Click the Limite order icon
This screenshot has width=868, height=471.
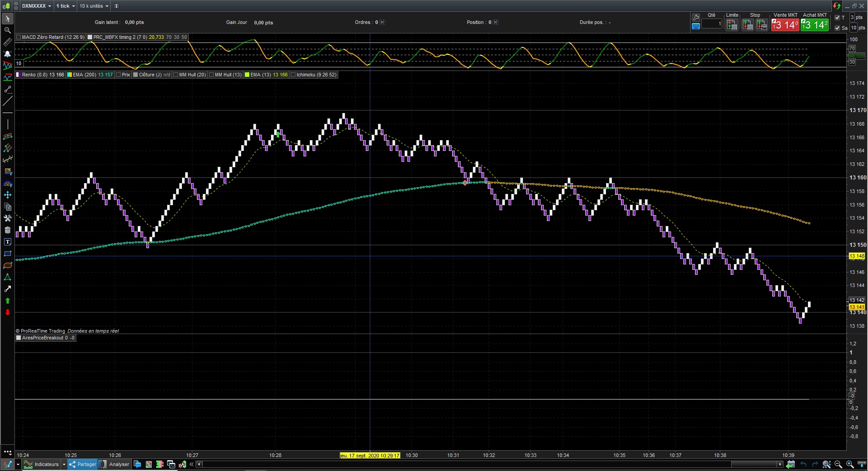click(x=732, y=25)
